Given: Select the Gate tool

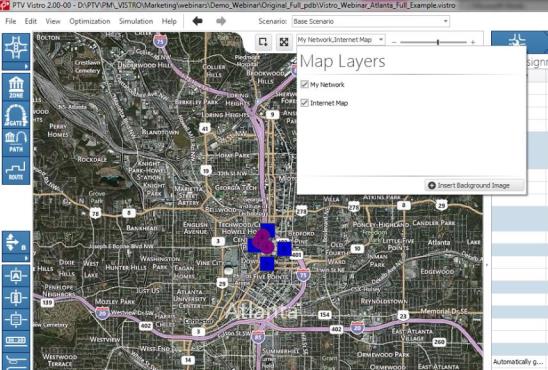Looking at the screenshot, I should pyautogui.click(x=16, y=115).
